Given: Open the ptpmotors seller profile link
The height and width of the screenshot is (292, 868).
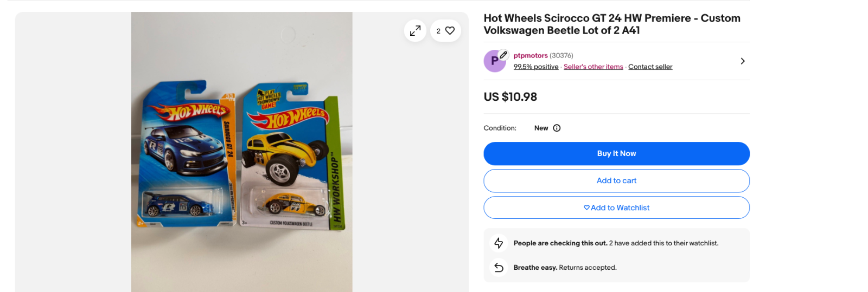Looking at the screenshot, I should tap(531, 55).
